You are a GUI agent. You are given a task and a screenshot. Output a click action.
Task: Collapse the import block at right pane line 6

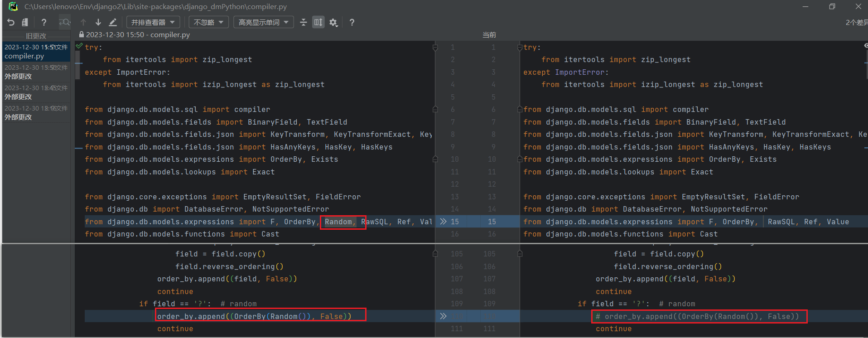[520, 109]
